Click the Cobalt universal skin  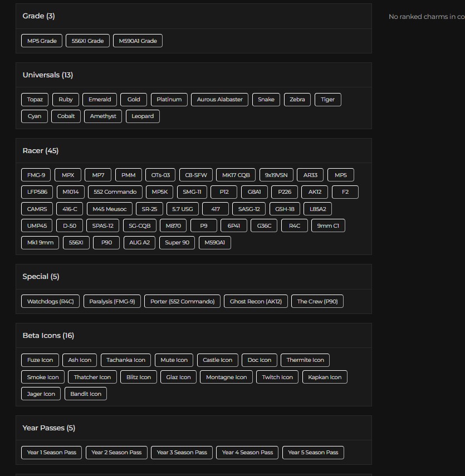[x=66, y=116]
